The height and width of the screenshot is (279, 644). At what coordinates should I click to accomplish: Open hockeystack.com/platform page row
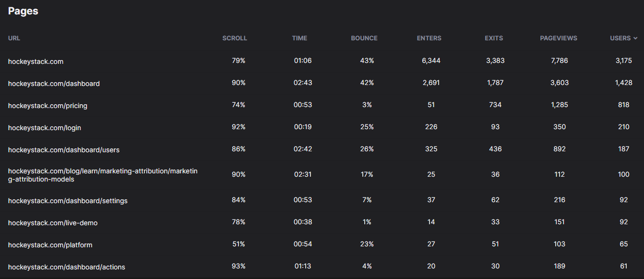coord(322,244)
